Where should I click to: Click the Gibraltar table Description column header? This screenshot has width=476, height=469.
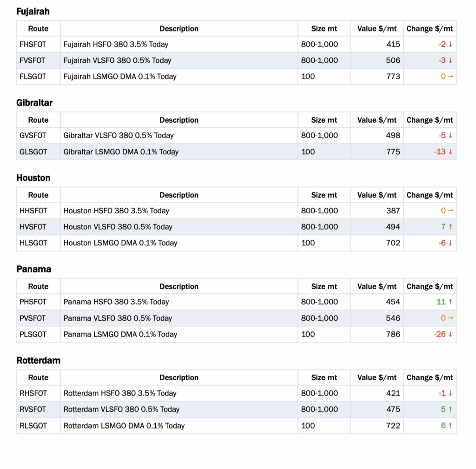pos(179,120)
